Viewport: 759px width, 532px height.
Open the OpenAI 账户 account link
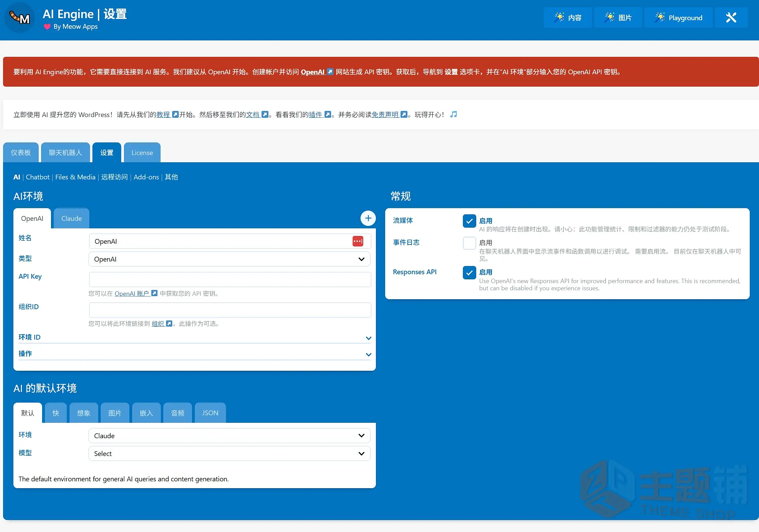[136, 293]
